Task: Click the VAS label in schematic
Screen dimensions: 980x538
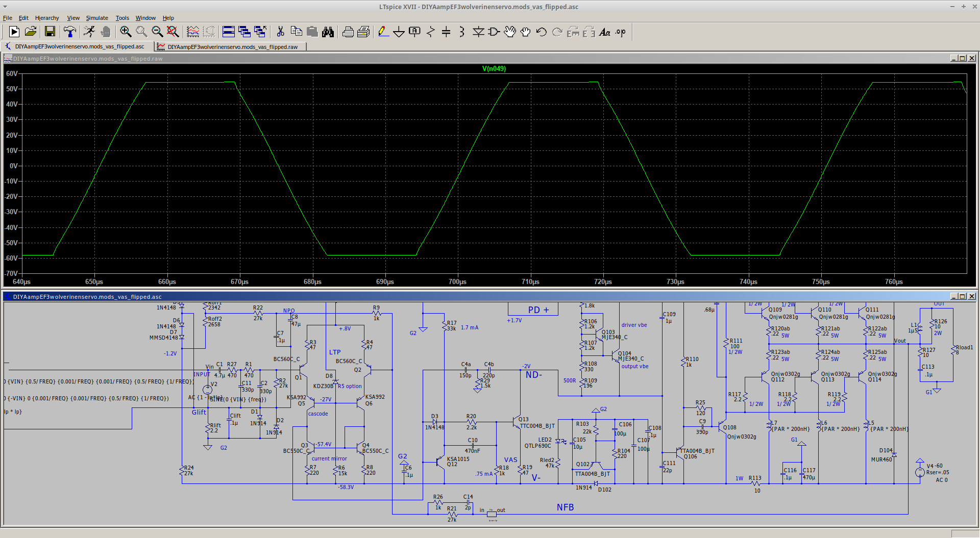Action: coord(511,459)
